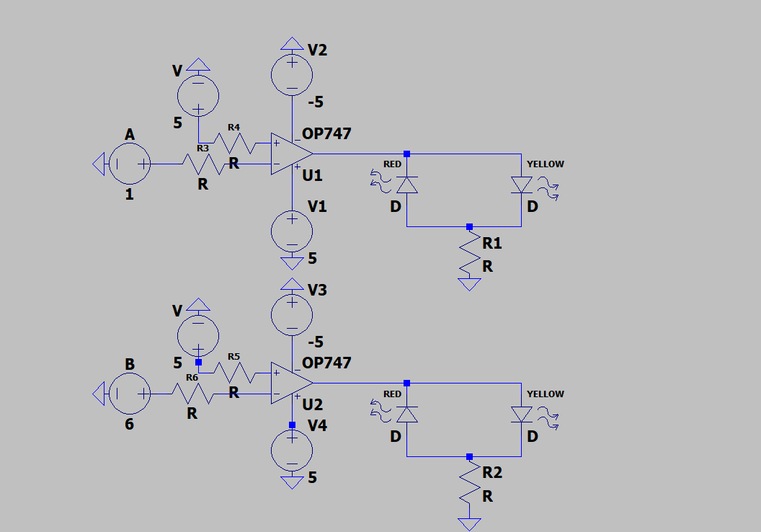Click the ground symbol below R2
Viewport: 761px width, 532px height.
coord(470,524)
